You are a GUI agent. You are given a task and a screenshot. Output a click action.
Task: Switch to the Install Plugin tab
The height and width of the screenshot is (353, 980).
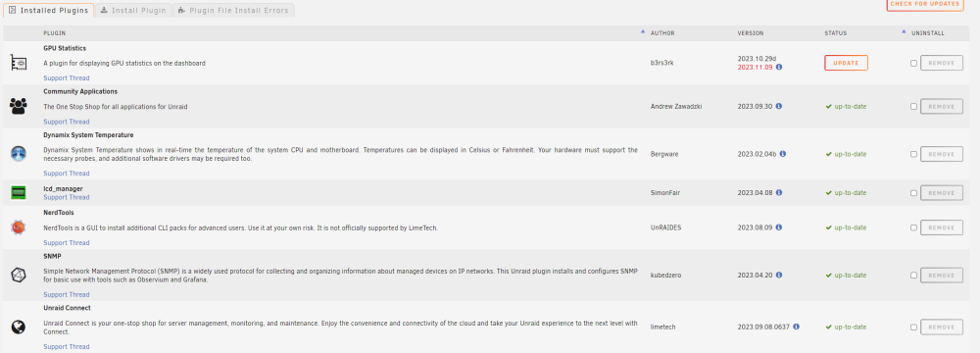coord(133,11)
